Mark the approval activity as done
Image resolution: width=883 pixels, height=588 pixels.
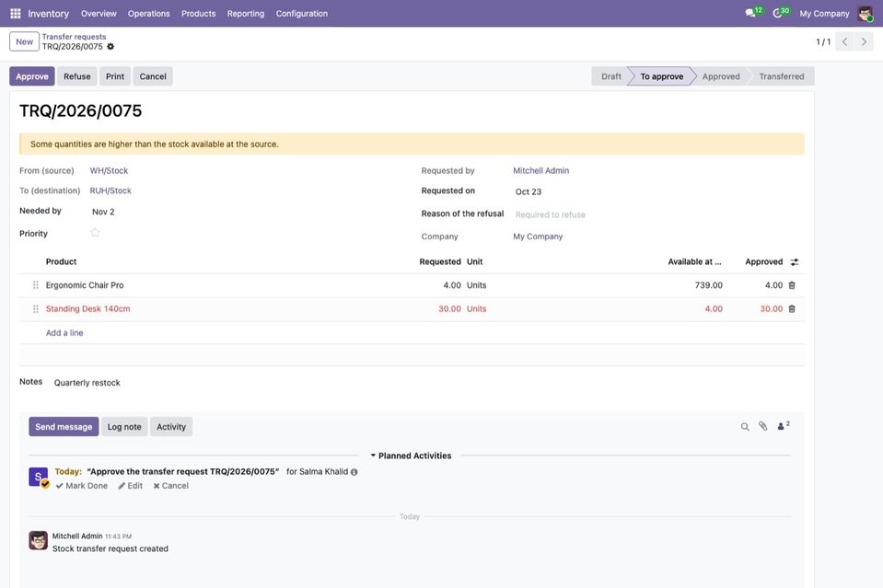[x=82, y=486]
